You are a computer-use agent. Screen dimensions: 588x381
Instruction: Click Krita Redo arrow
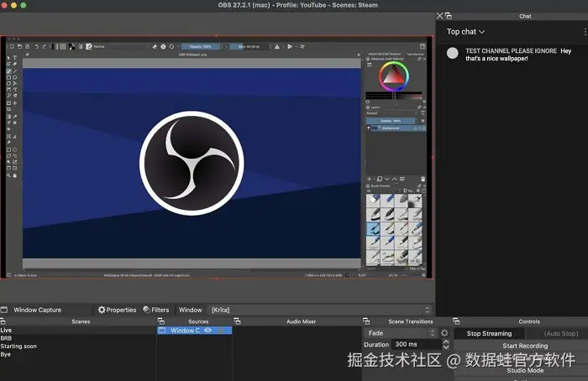tap(45, 46)
